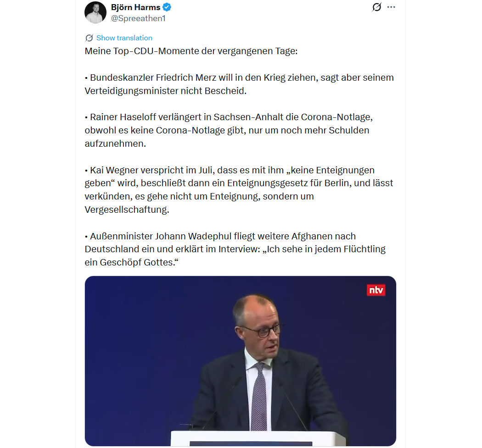Viewport: 482px width, 448px height.
Task: Select the Rainer Haseloff bullet paragraph
Action: [229, 130]
